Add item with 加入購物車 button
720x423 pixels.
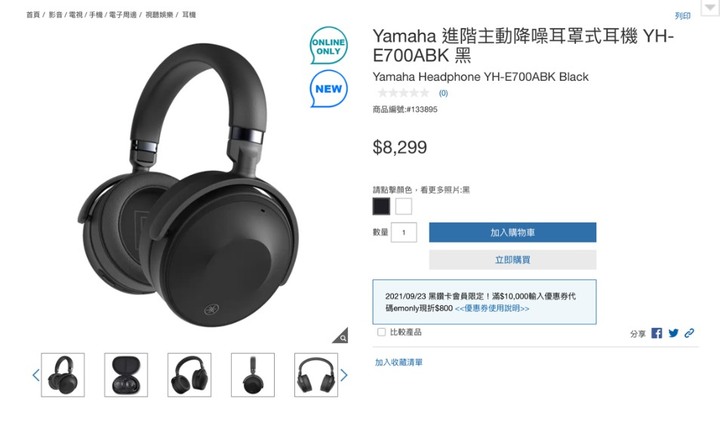point(512,232)
